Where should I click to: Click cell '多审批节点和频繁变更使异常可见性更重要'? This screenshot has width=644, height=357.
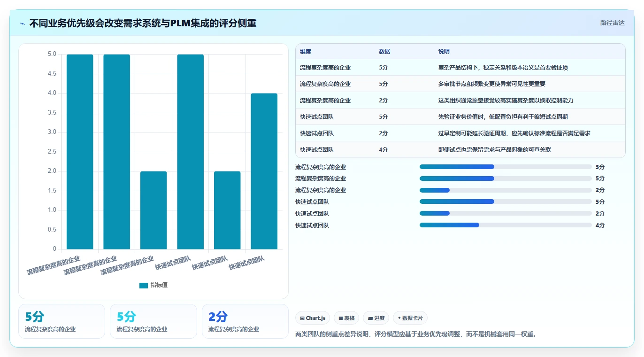(491, 84)
